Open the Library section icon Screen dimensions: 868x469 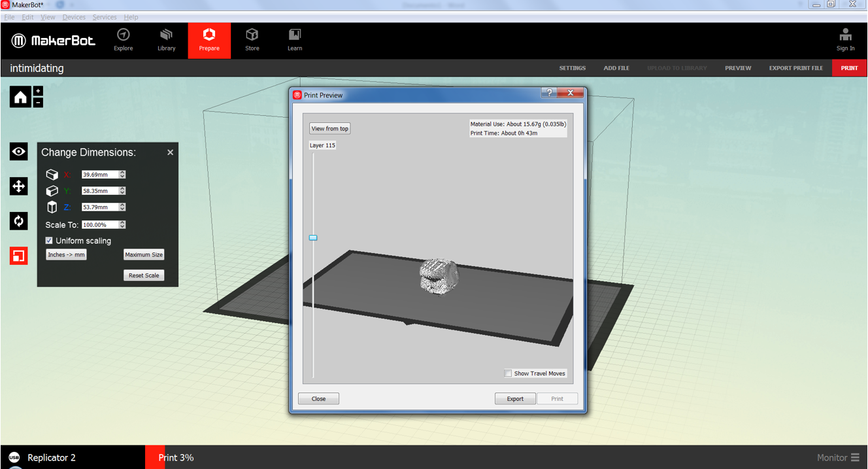click(x=166, y=35)
